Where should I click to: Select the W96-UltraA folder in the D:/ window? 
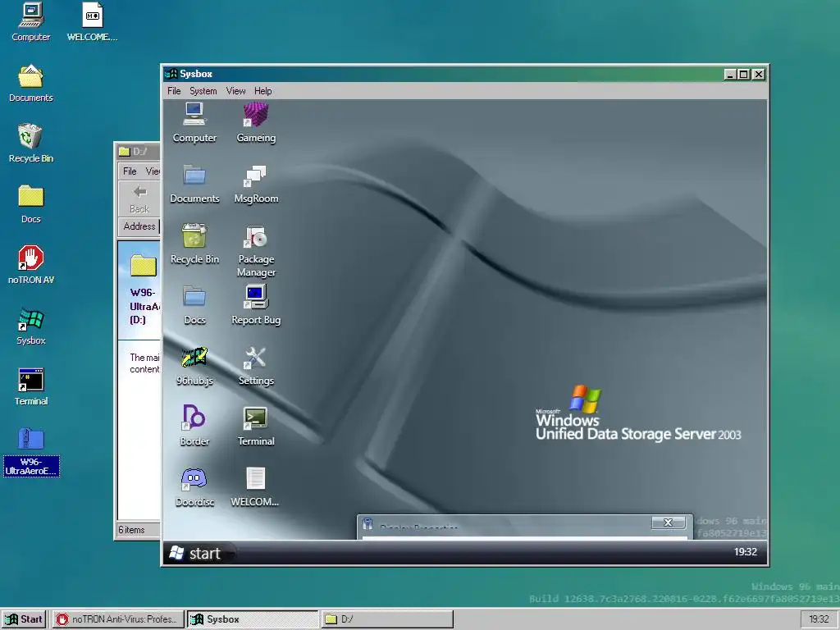pos(144,288)
